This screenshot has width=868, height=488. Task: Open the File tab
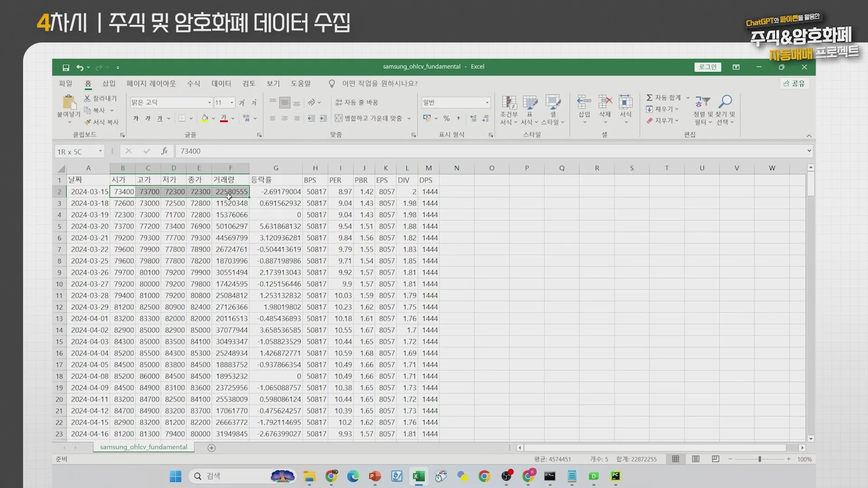[66, 84]
